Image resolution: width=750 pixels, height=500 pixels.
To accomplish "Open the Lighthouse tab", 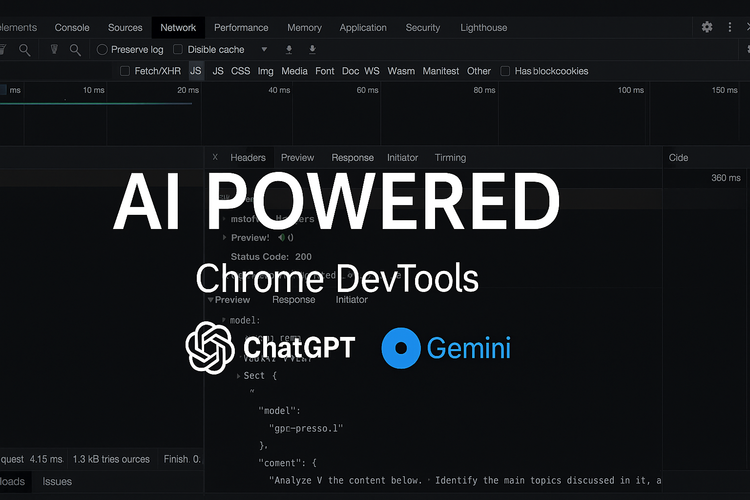I will click(x=484, y=28).
